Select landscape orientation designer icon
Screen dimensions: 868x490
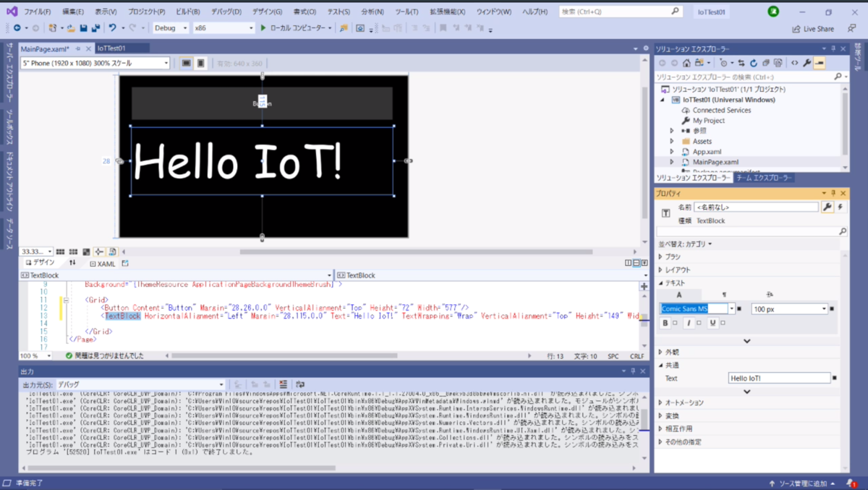[x=187, y=63]
